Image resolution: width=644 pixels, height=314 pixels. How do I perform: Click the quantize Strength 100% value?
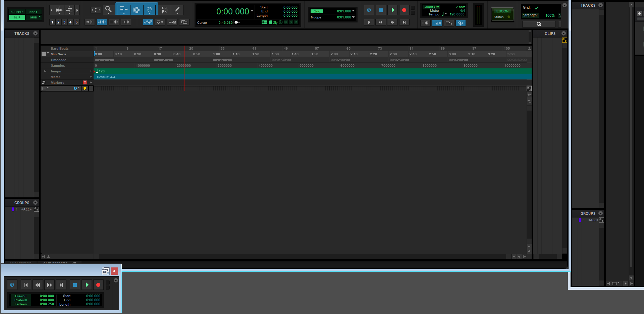click(550, 15)
